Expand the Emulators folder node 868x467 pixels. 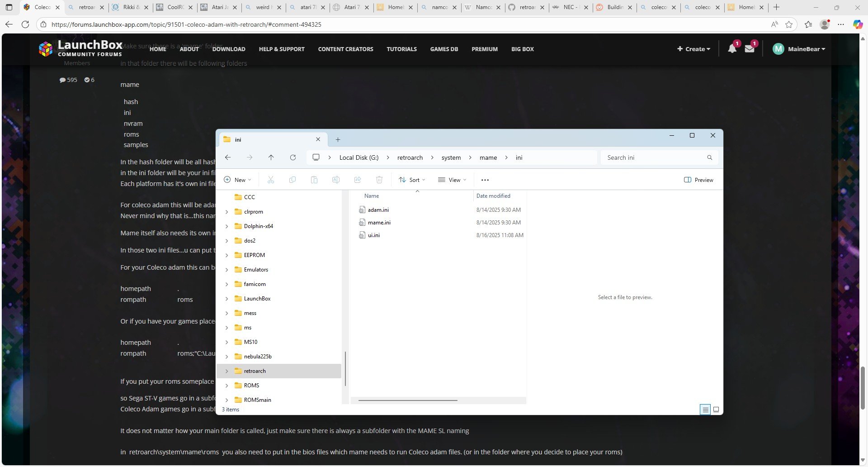(x=226, y=270)
